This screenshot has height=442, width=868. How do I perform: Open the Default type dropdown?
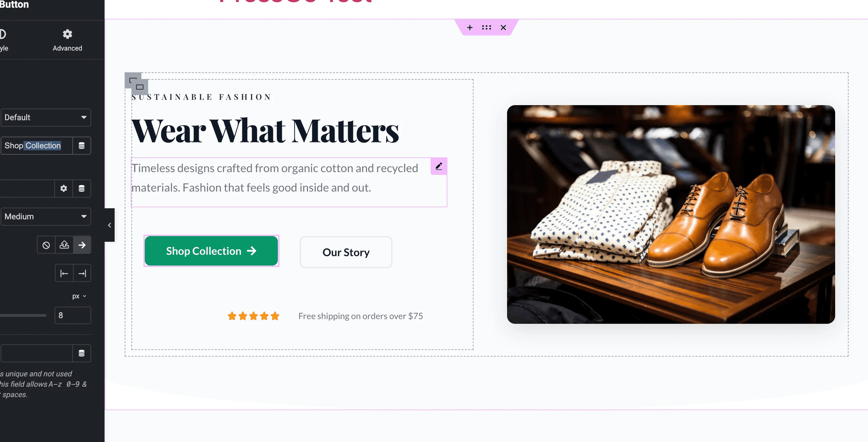[46, 118]
